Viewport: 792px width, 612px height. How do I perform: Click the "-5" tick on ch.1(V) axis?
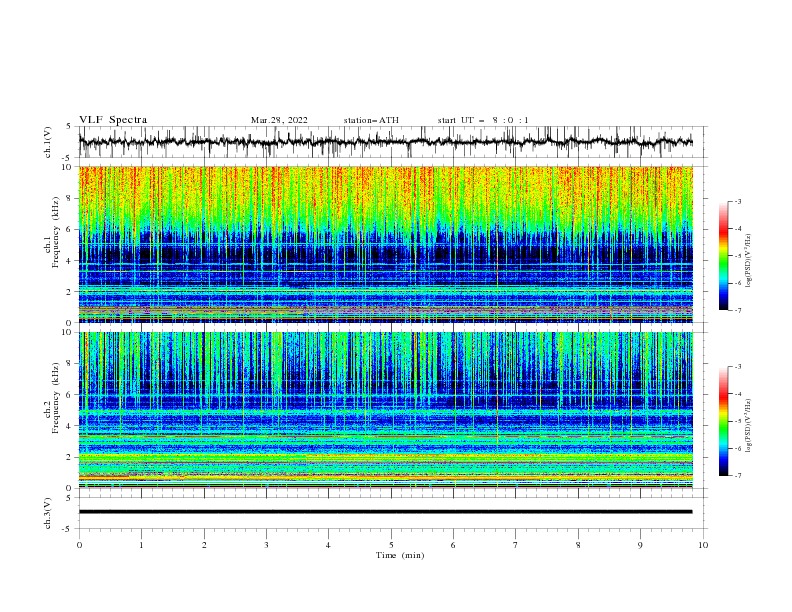pos(68,158)
